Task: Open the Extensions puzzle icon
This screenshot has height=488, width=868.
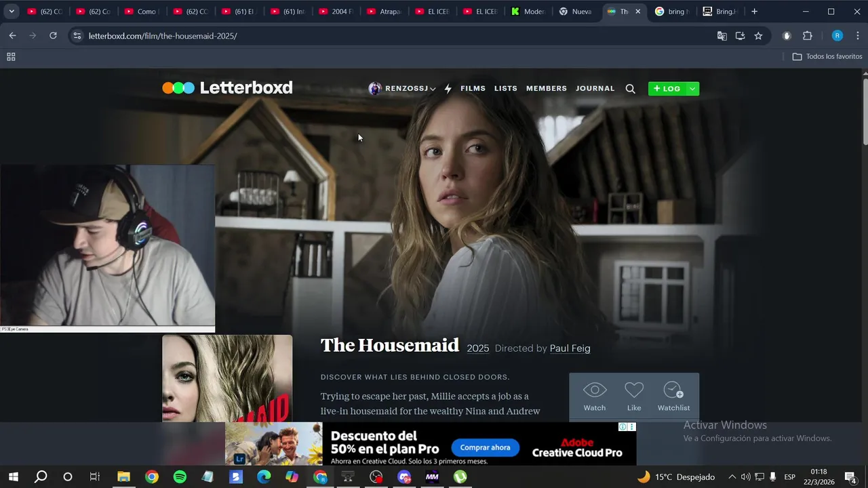Action: click(x=807, y=36)
